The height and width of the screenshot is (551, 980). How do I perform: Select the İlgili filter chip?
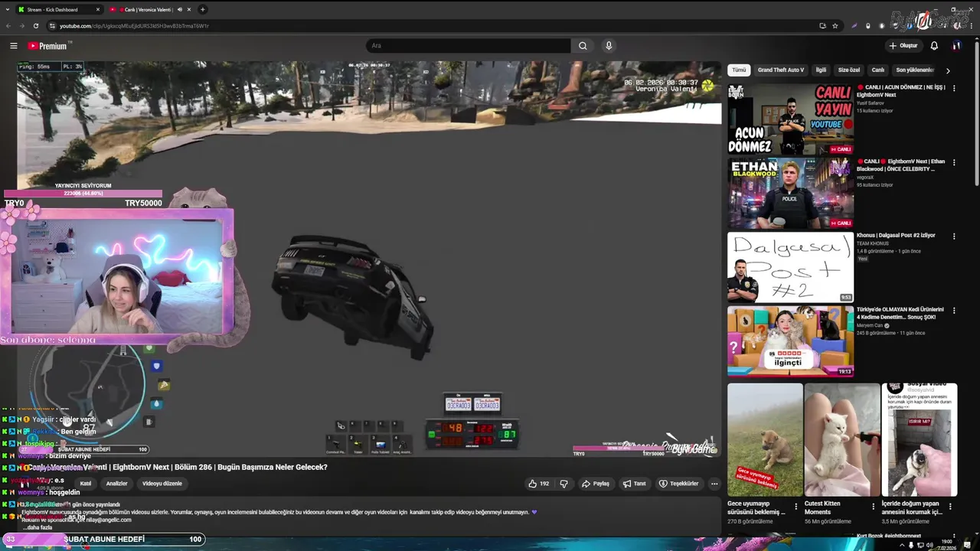821,70
